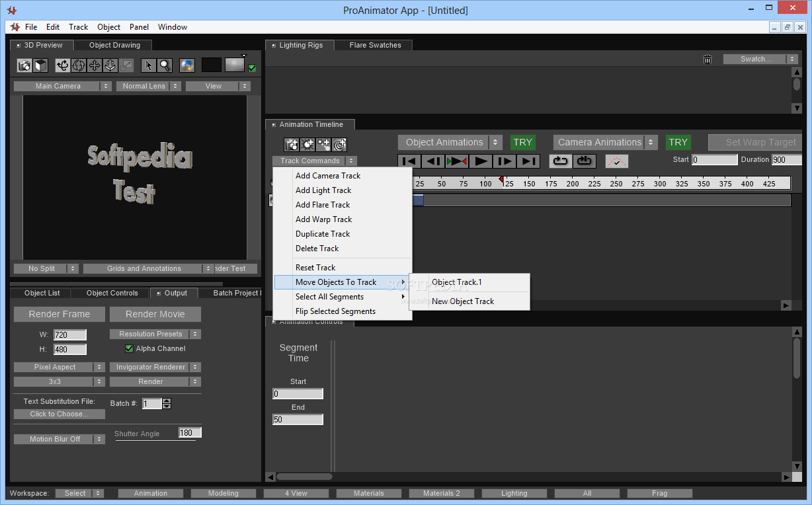The width and height of the screenshot is (812, 505).
Task: Open the Main Camera dropdown
Action: [63, 86]
